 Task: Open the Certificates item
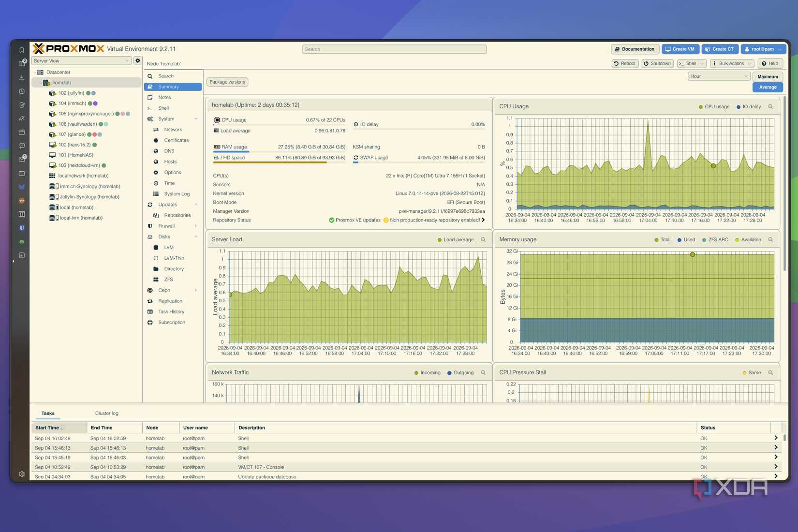(x=176, y=140)
